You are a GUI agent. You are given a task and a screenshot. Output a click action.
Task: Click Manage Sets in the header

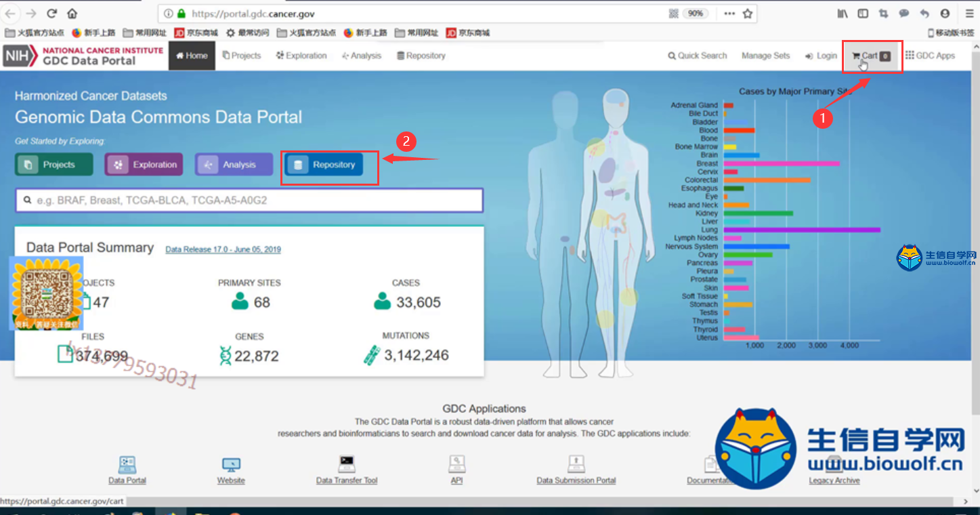[x=765, y=56]
